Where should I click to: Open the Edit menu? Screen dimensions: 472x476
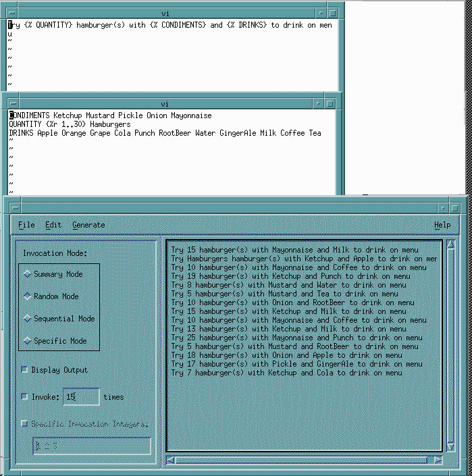click(x=53, y=225)
